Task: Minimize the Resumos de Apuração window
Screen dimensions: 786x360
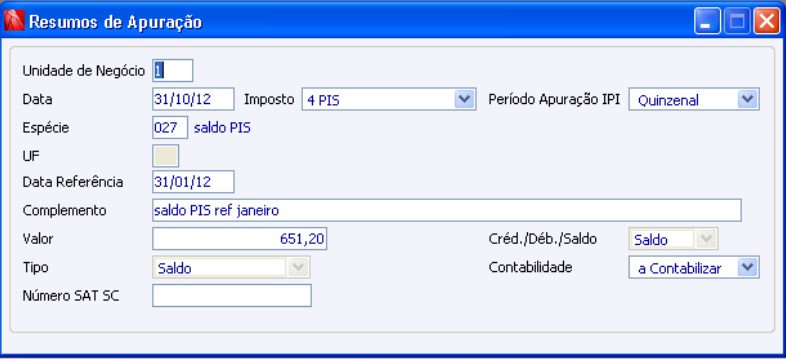Action: [707, 22]
